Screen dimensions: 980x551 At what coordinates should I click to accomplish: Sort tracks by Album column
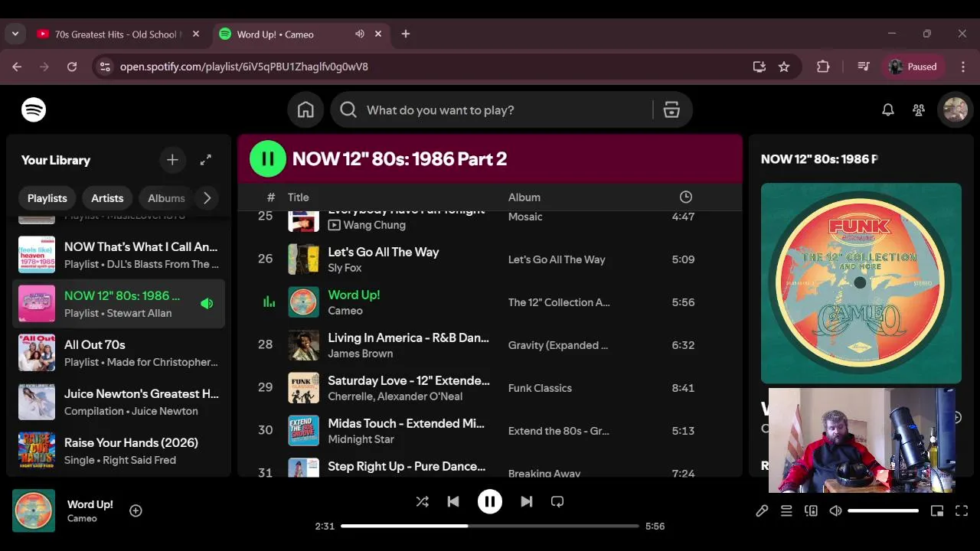click(x=524, y=197)
